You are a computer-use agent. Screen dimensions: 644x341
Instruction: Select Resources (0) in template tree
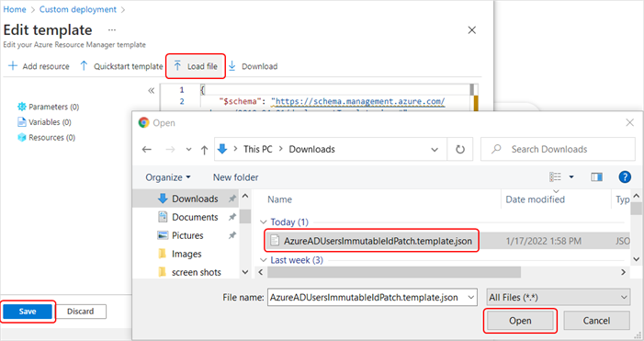[x=47, y=137]
